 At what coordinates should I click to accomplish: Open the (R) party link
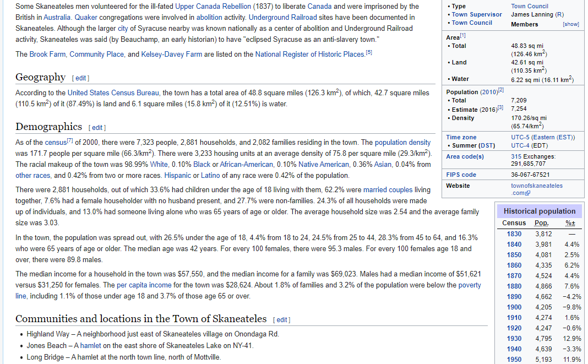[x=559, y=14]
